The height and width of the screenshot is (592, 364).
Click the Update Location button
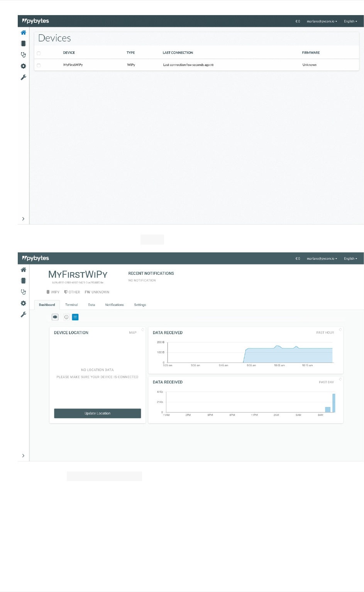97,413
